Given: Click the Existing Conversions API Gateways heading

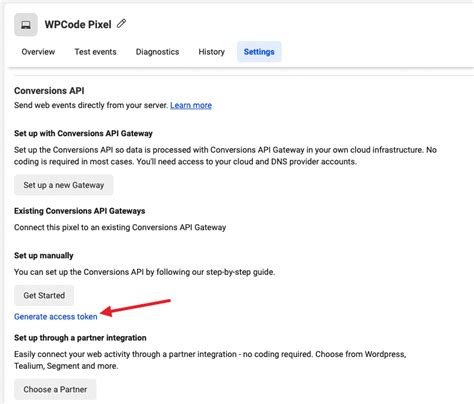Looking at the screenshot, I should (80, 211).
